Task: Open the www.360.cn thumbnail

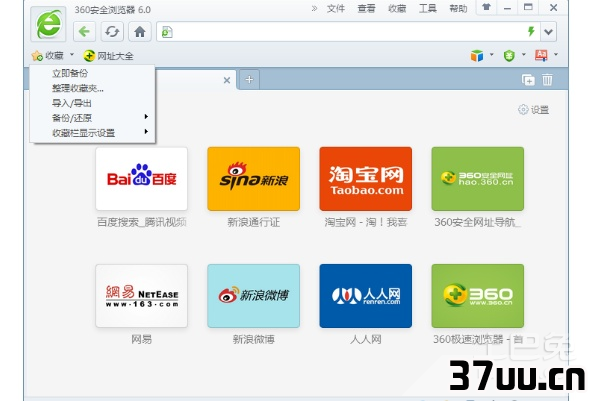Action: coord(478,296)
